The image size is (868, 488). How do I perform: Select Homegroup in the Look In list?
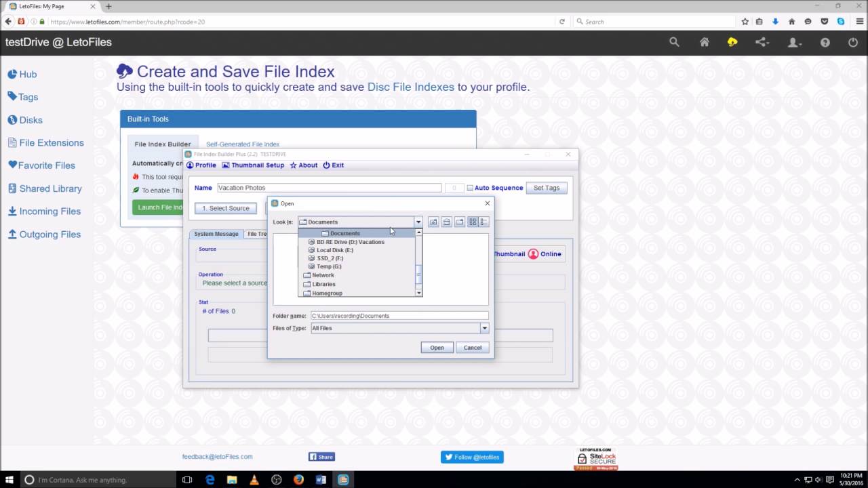click(357, 293)
